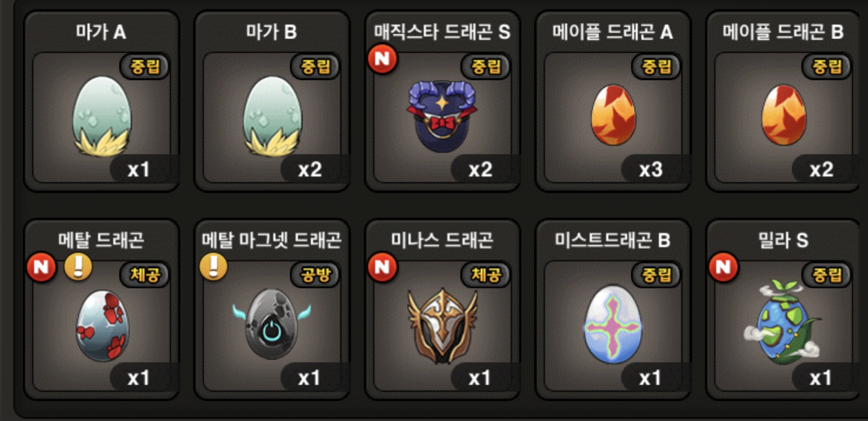Click the 미스트드래곤 B title label

point(612,240)
